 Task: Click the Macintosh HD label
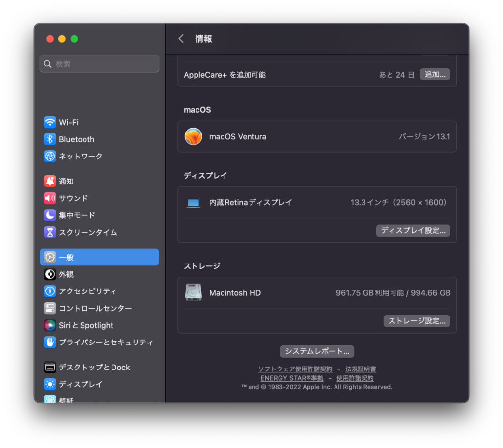coord(235,293)
